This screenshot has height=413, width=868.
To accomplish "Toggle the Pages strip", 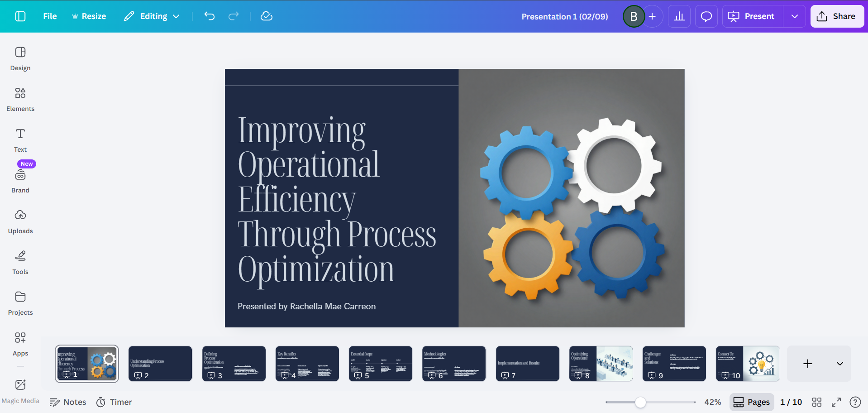I will [x=752, y=402].
